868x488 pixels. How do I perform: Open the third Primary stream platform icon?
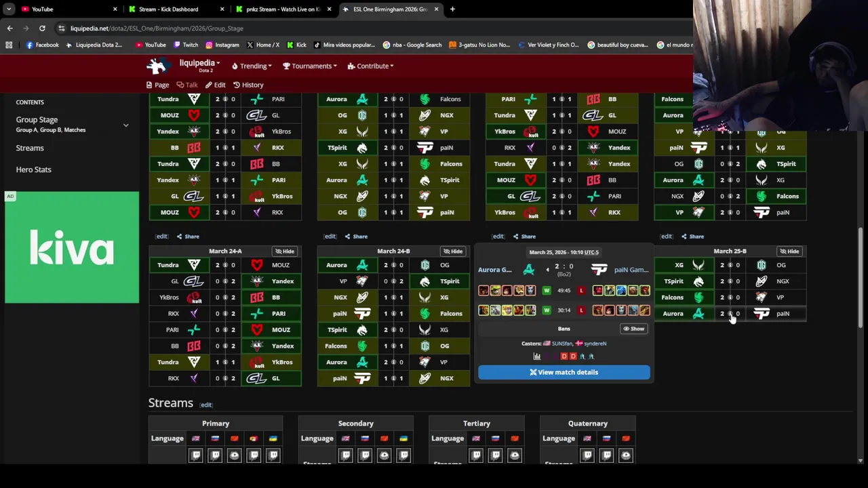(x=234, y=455)
